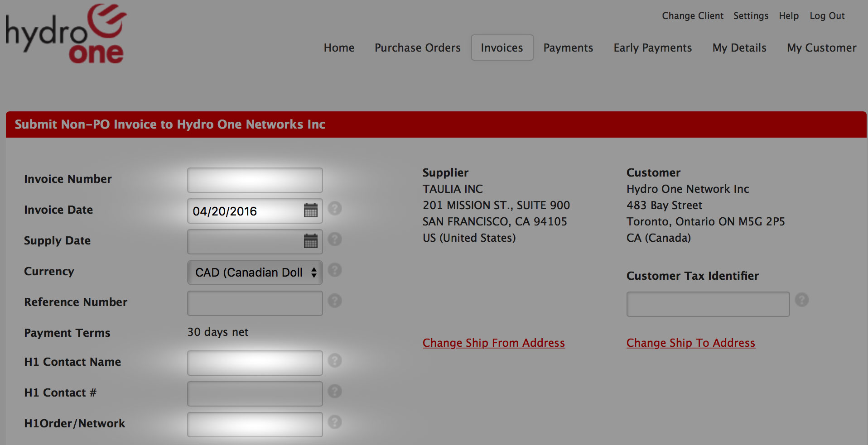Click the help icon beside Currency
868x445 pixels.
(335, 270)
